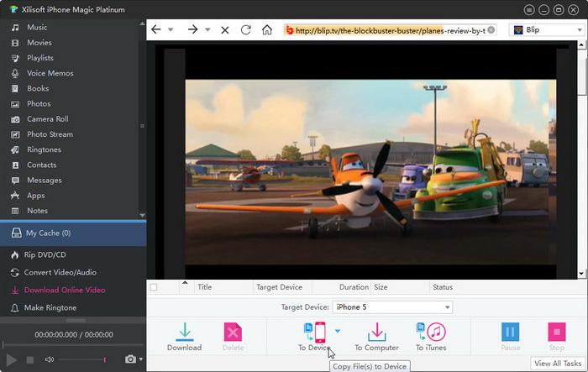Click the browser home icon
Screen dimensions: 588x372
coord(267,29)
